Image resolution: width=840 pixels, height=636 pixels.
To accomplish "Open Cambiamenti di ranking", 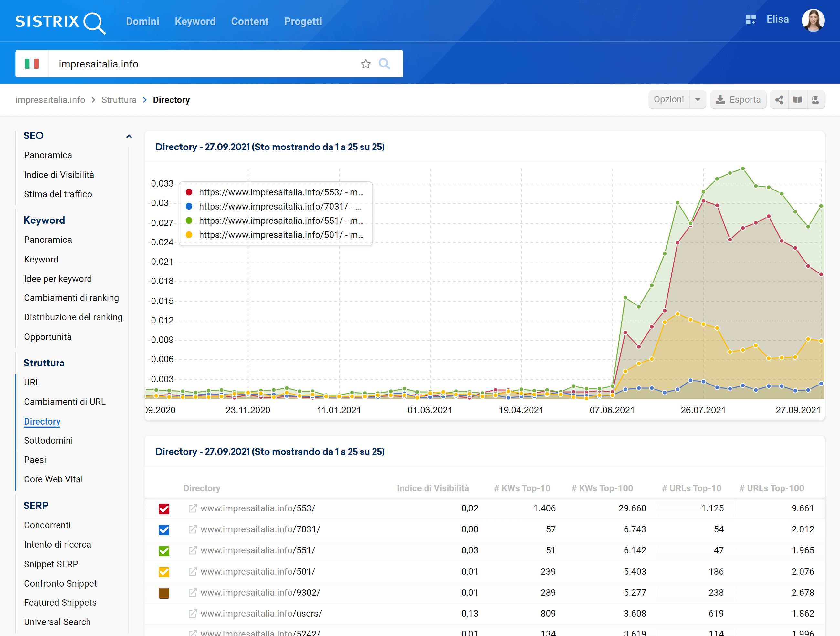I will tap(71, 298).
